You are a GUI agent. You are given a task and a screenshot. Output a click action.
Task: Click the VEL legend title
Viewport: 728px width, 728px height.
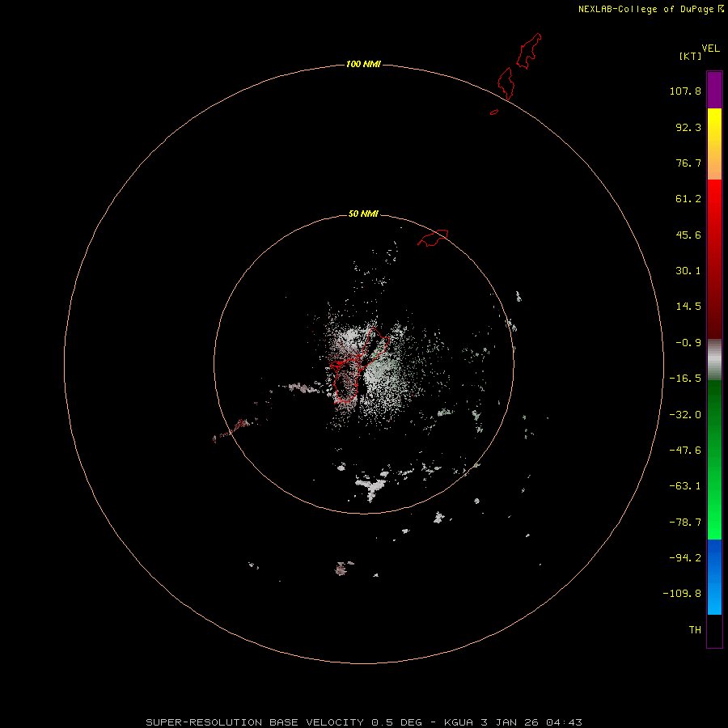[710, 49]
